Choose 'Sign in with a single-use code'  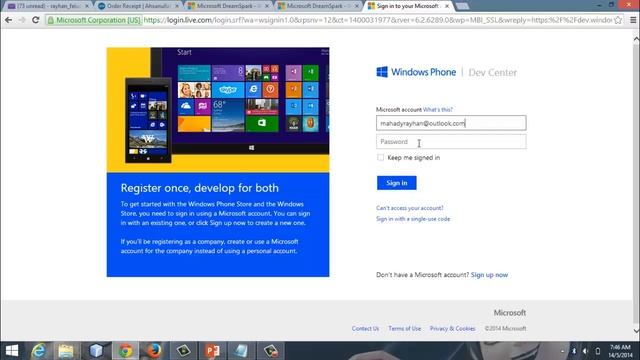pyautogui.click(x=413, y=219)
